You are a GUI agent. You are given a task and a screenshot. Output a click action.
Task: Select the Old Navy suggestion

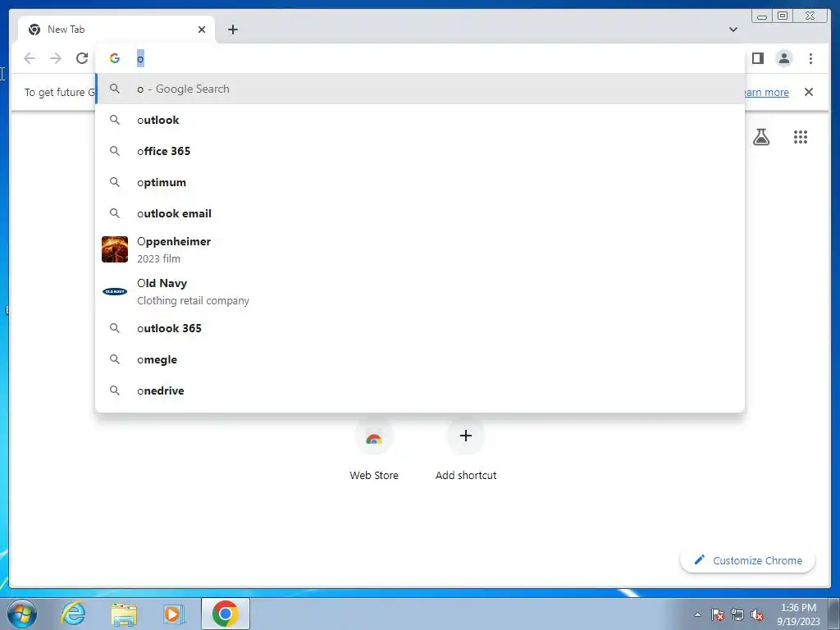420,291
